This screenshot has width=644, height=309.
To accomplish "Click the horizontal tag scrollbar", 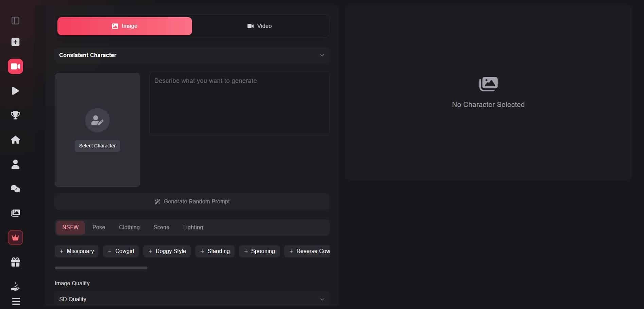I will coord(101,268).
